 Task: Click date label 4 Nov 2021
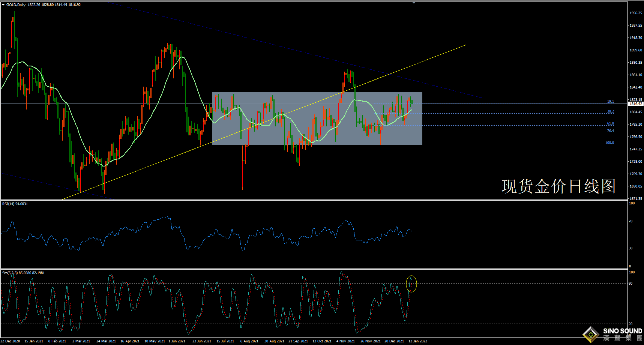point(345,341)
